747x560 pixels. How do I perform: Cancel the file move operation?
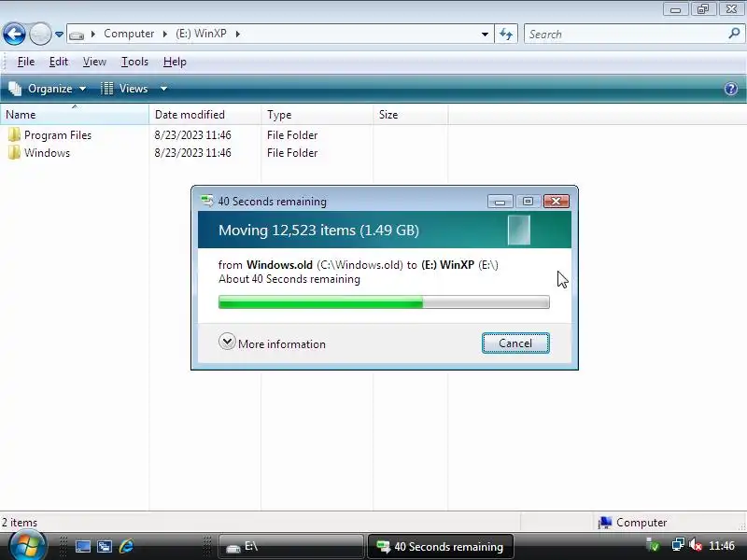coord(515,343)
